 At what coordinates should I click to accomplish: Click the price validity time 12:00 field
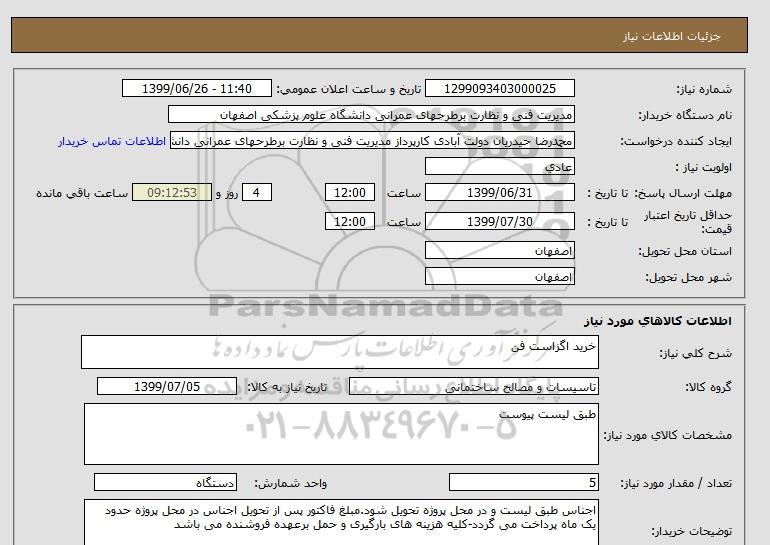click(x=350, y=221)
